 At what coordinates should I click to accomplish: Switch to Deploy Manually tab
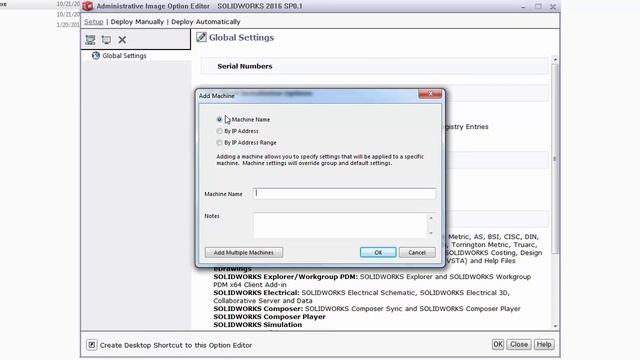coord(137,22)
